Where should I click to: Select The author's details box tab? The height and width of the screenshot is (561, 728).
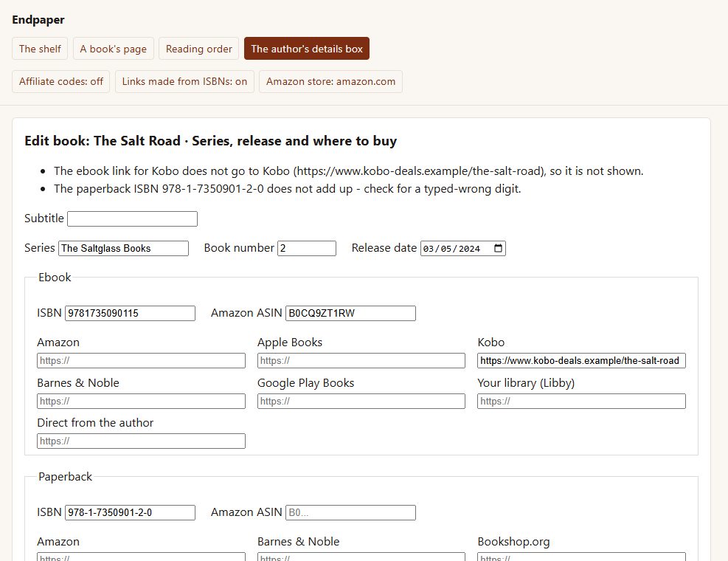click(x=307, y=49)
